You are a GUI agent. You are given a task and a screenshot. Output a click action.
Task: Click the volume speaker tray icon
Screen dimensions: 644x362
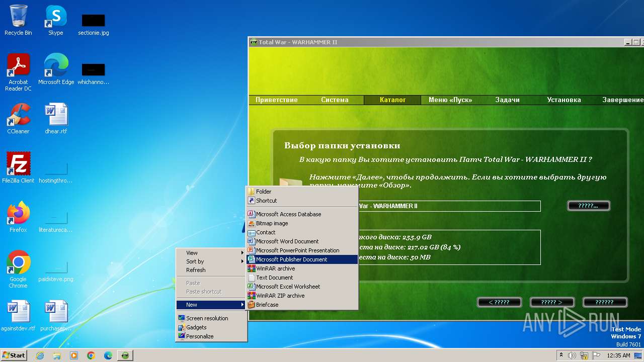[x=572, y=355]
